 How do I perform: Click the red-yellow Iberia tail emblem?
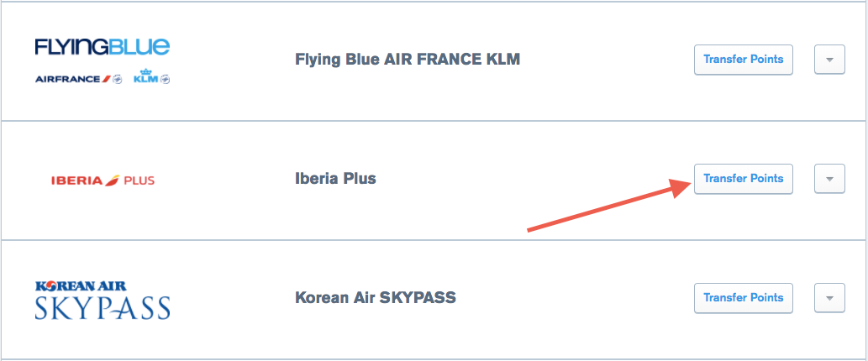click(x=111, y=180)
